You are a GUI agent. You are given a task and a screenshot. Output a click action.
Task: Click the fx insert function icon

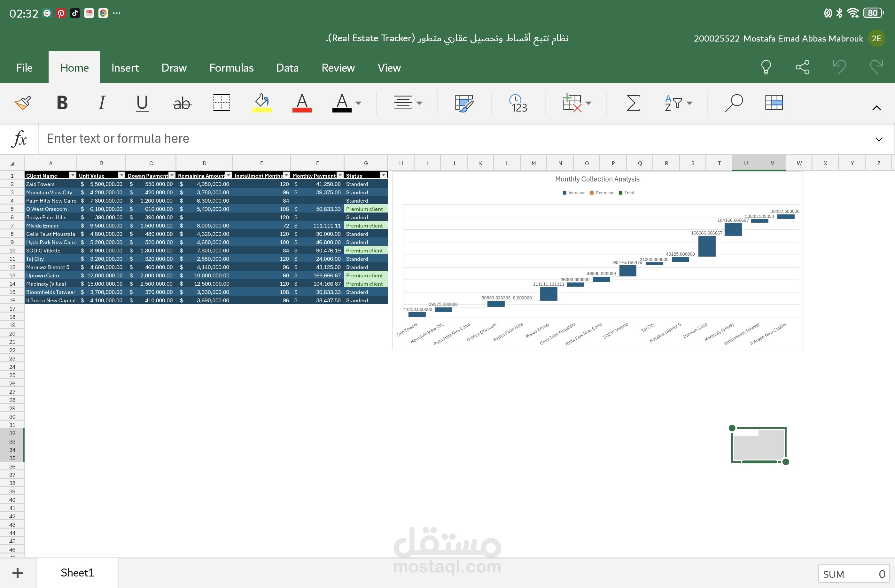click(19, 139)
